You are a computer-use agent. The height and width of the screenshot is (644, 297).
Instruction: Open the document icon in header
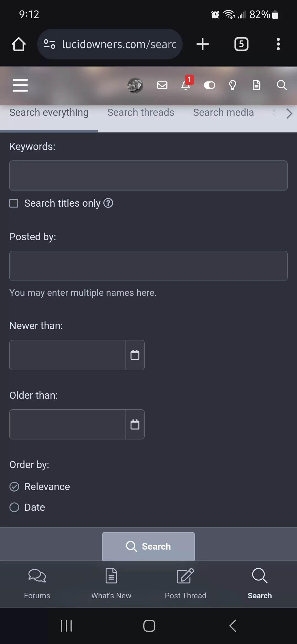(256, 85)
